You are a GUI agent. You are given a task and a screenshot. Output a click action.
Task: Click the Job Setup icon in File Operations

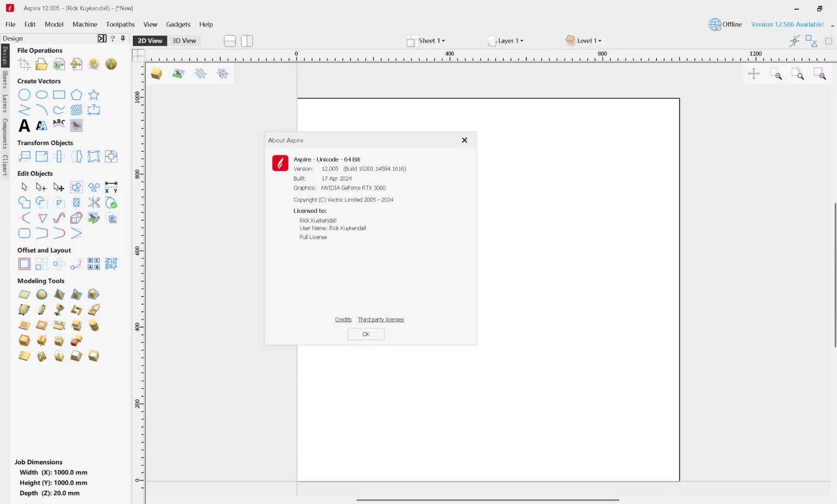[x=24, y=64]
